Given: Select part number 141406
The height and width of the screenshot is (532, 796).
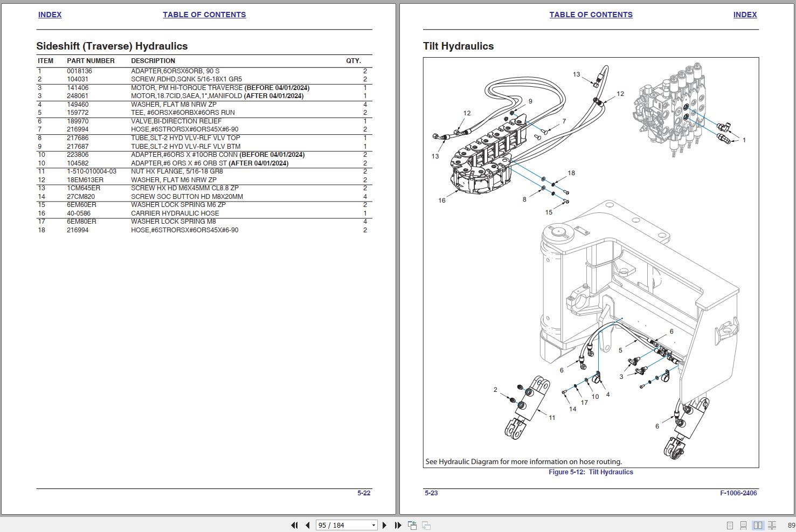Looking at the screenshot, I should tap(78, 88).
